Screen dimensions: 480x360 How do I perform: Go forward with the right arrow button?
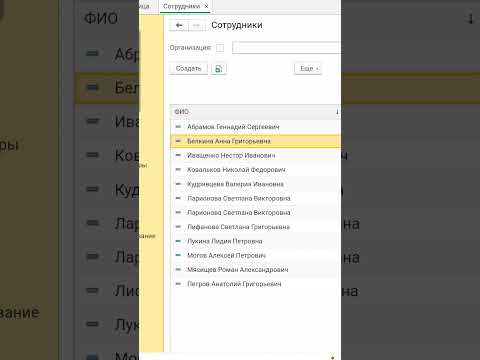coord(197,25)
